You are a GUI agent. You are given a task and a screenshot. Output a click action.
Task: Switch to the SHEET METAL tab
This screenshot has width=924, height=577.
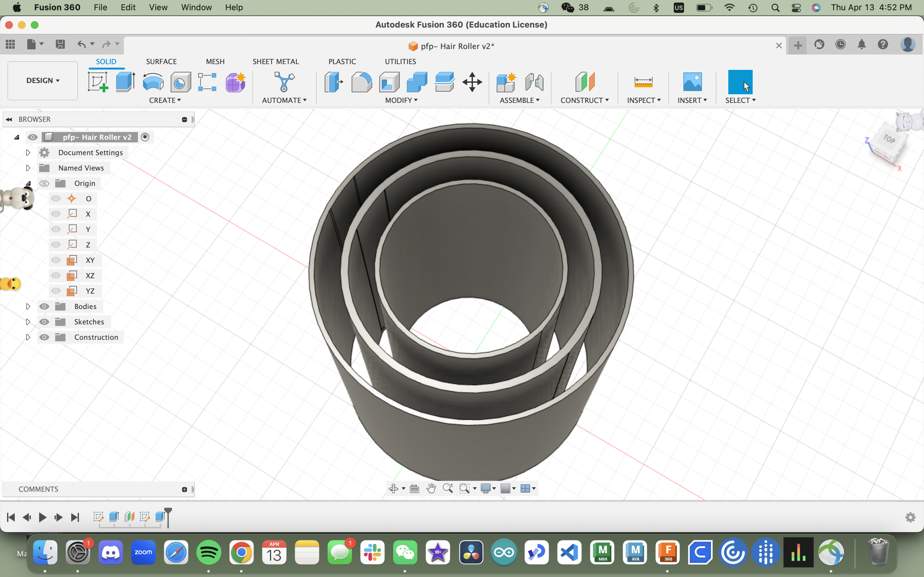[276, 61]
